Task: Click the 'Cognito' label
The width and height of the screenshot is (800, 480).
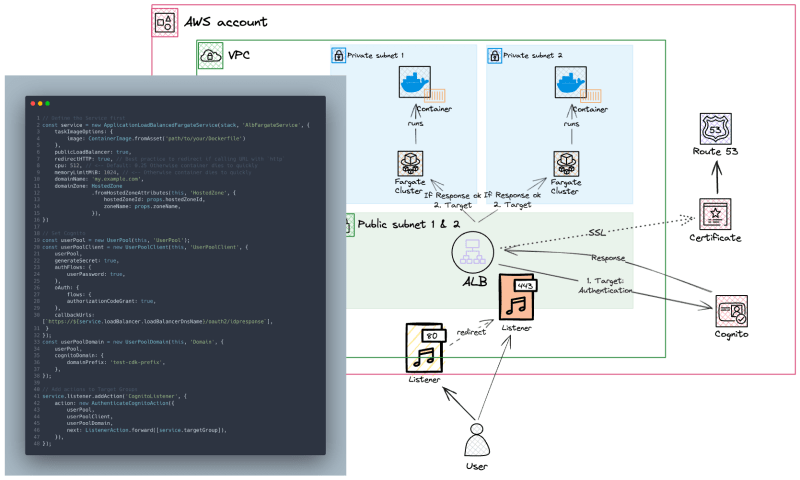Action: [731, 334]
